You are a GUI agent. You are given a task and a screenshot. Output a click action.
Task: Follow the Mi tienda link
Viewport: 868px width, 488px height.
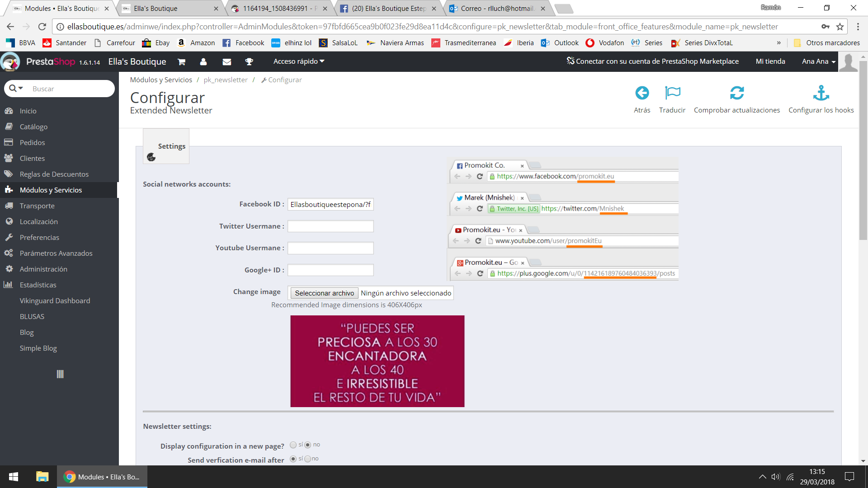(770, 61)
